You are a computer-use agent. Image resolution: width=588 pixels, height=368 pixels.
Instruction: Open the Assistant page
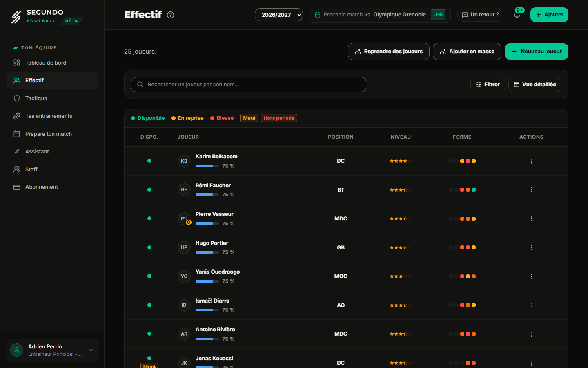click(52, 152)
